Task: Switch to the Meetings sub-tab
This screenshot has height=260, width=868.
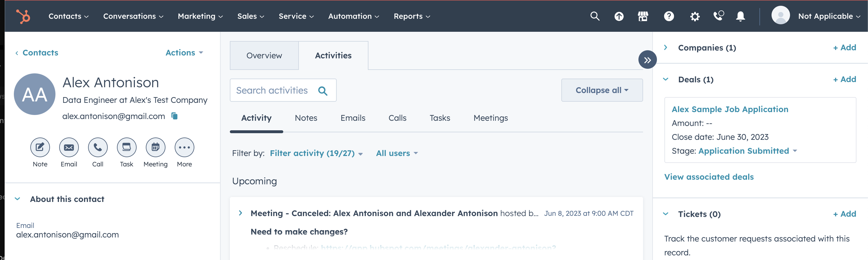Action: click(x=491, y=118)
